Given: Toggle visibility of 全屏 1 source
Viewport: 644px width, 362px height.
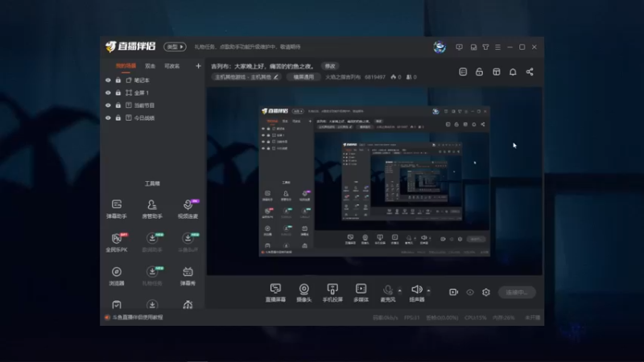Looking at the screenshot, I should [108, 93].
